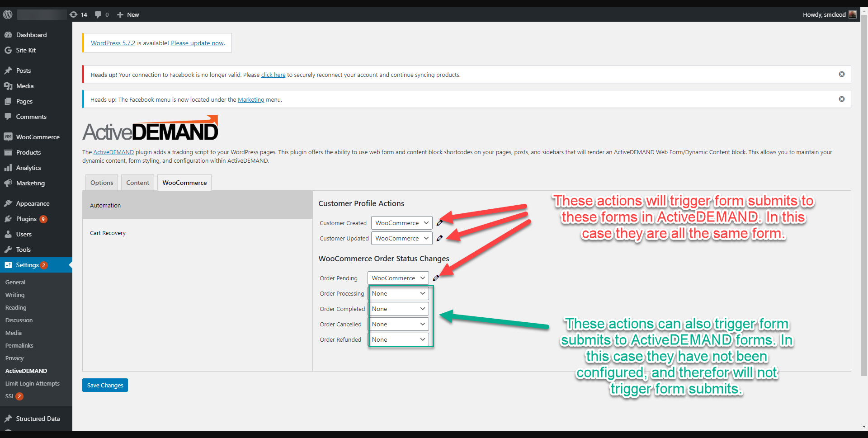Click the WooCommerce icon in sidebar

pyautogui.click(x=8, y=137)
